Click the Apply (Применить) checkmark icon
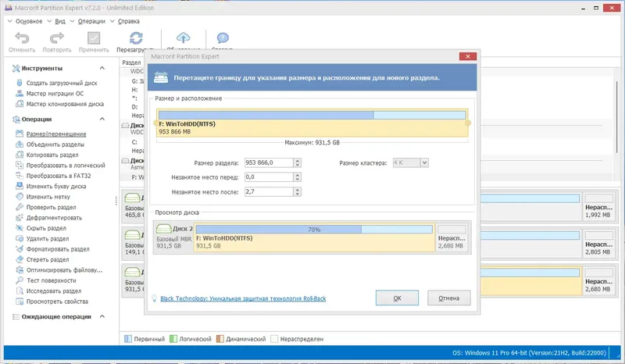Viewport: 625px width, 364px height. [94, 38]
